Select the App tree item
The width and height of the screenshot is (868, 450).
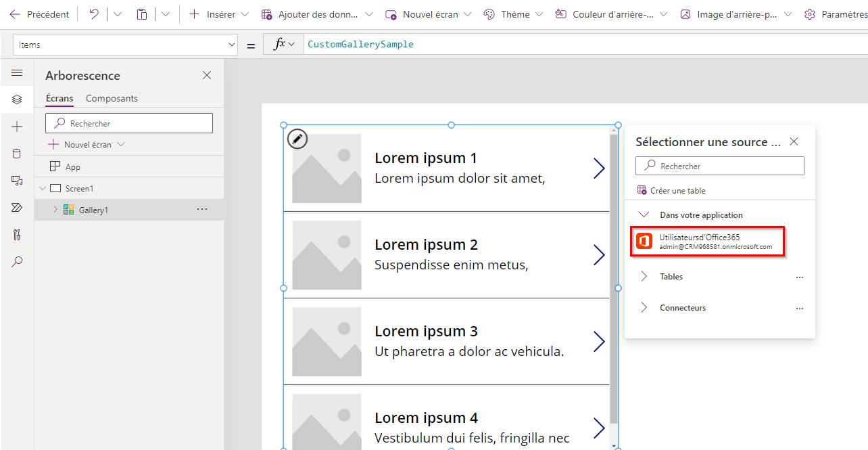129,166
